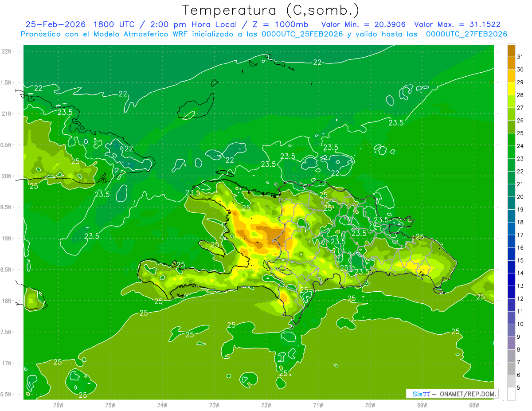Click teal legend band between 18 and 19
Screen dimensions: 532x411
(x=511, y=216)
